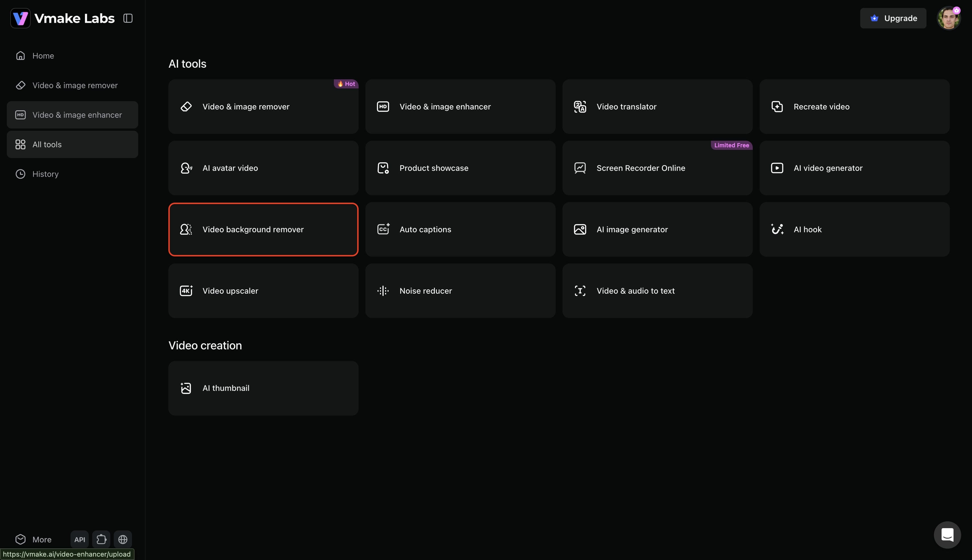Open the Video background remover card
972x560 pixels.
pyautogui.click(x=264, y=229)
